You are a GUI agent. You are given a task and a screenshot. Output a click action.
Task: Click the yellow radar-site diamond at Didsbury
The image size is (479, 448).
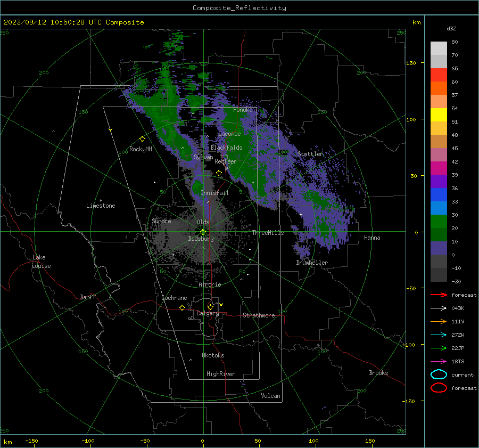click(203, 232)
